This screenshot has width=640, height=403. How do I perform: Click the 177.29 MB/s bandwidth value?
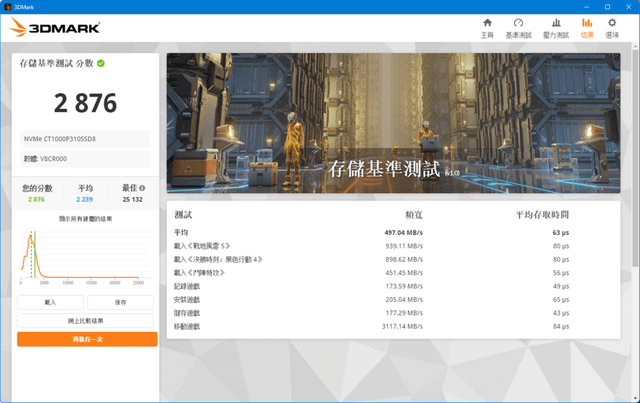click(404, 313)
